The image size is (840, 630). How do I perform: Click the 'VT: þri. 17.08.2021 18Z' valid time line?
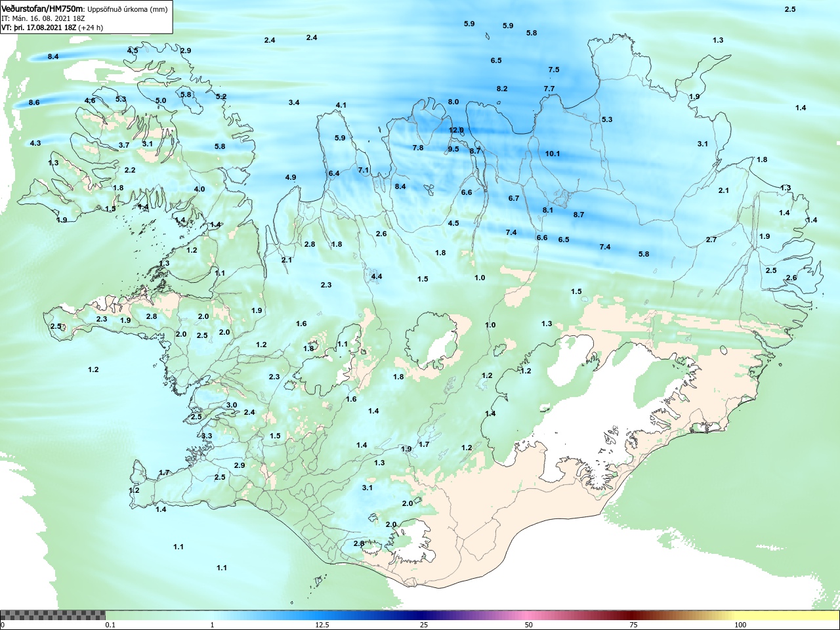[x=39, y=28]
